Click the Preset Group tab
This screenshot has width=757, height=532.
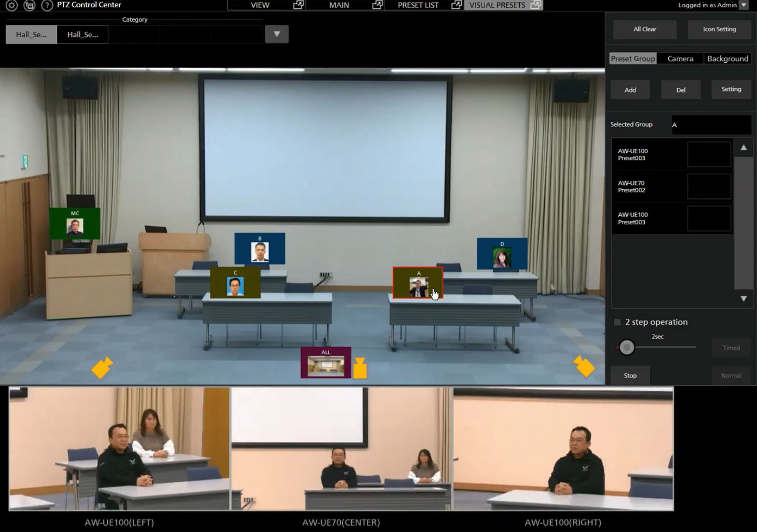(632, 58)
